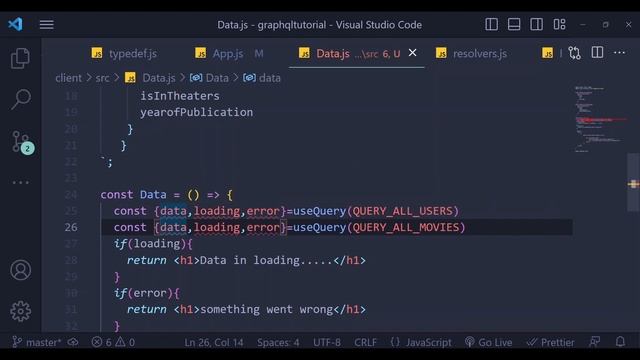
Task: Click if(loading){ on line 27
Action: (153, 244)
